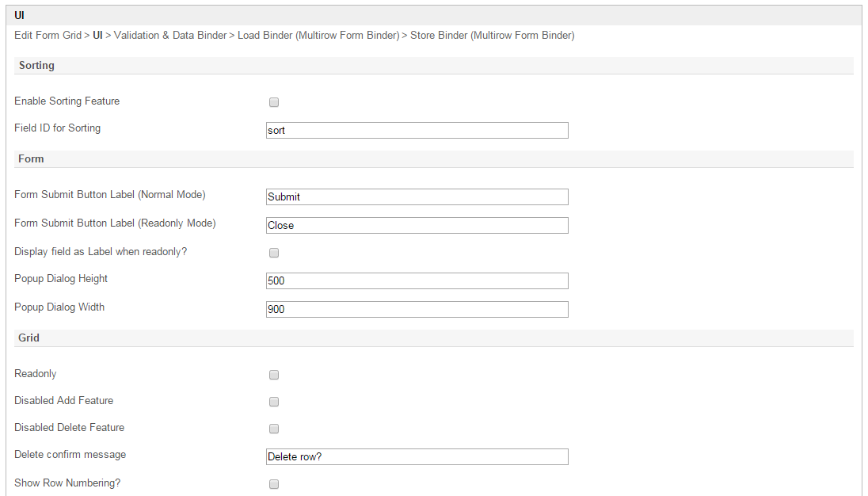Enable Show Row Numbering checkbox

pyautogui.click(x=274, y=484)
